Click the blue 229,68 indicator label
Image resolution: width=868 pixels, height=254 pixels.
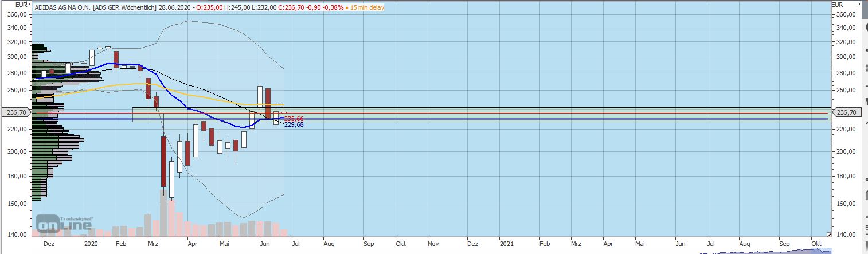point(294,124)
